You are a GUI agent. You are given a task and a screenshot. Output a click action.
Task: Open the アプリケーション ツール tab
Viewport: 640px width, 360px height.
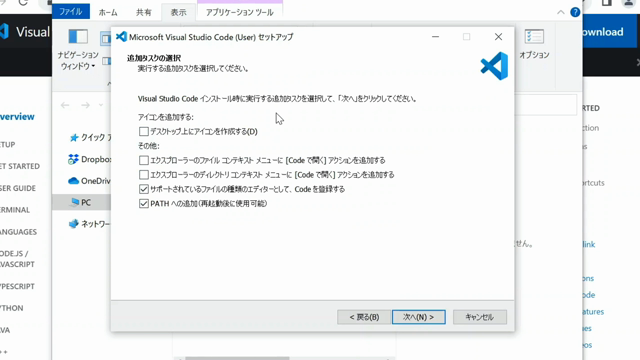[240, 13]
